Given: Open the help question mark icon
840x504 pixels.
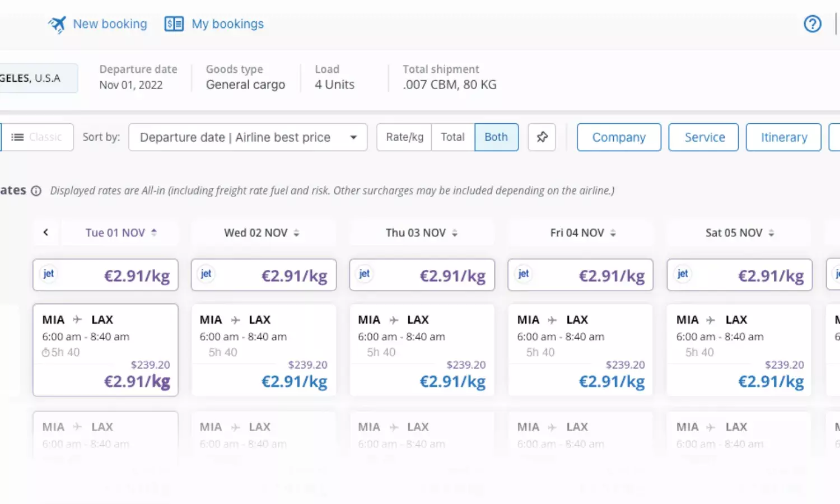Looking at the screenshot, I should click(813, 24).
